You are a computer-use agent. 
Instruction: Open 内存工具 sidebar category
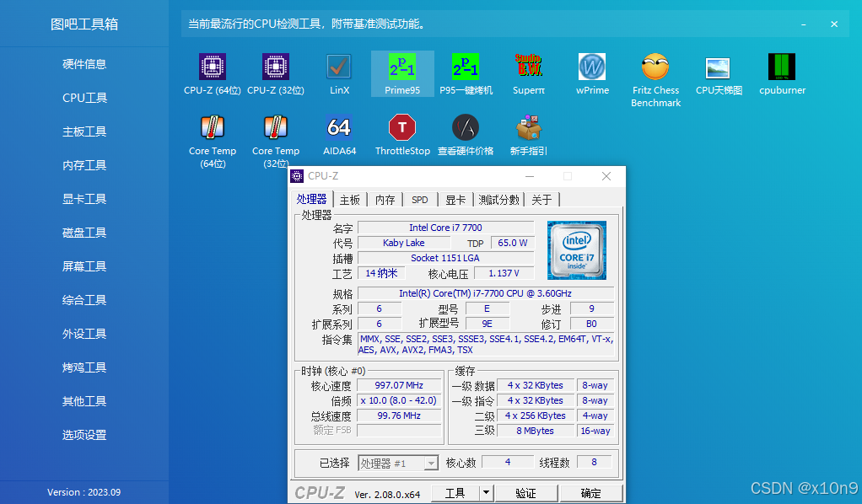pos(84,165)
